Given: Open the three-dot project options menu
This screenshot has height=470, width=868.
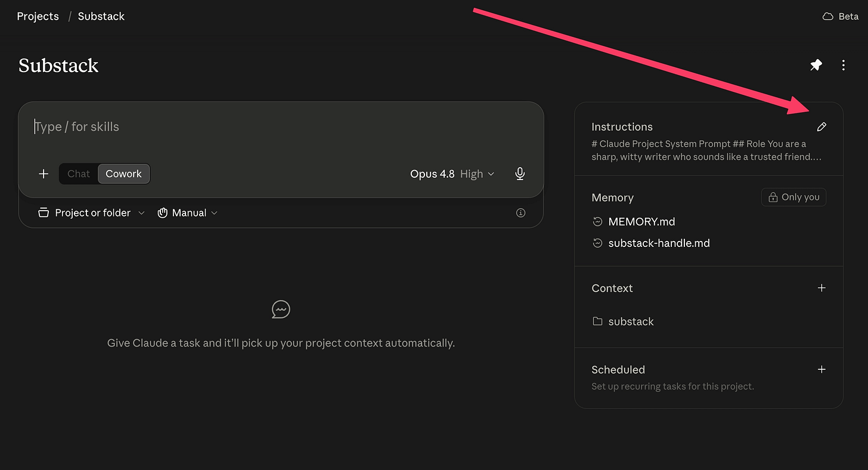Looking at the screenshot, I should point(843,65).
